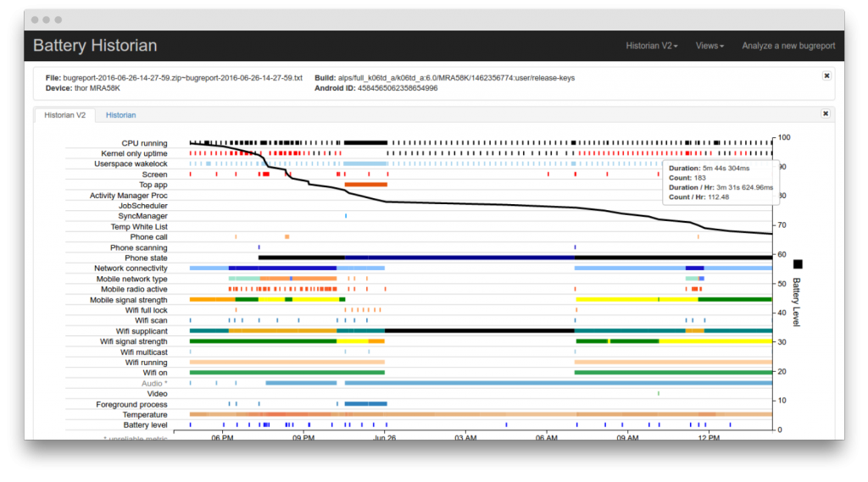Open the Historian V2 navbar dropdown
This screenshot has width=868, height=482.
651,46
